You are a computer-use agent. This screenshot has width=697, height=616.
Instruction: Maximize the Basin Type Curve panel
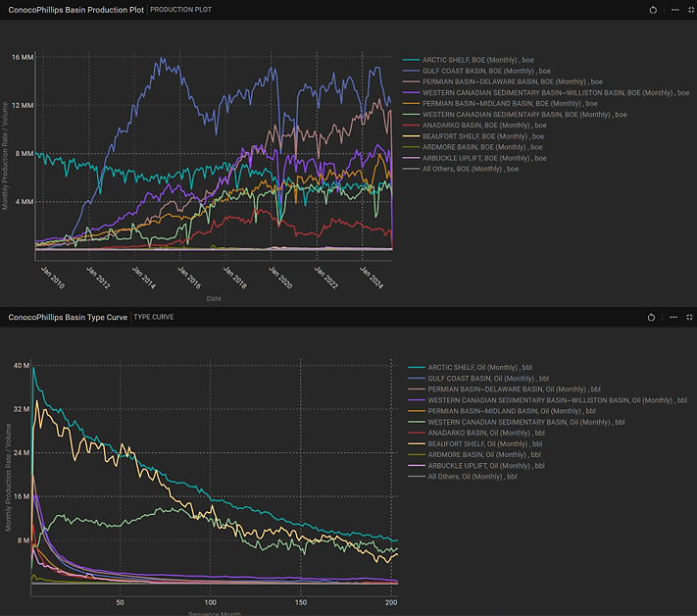coord(689,317)
